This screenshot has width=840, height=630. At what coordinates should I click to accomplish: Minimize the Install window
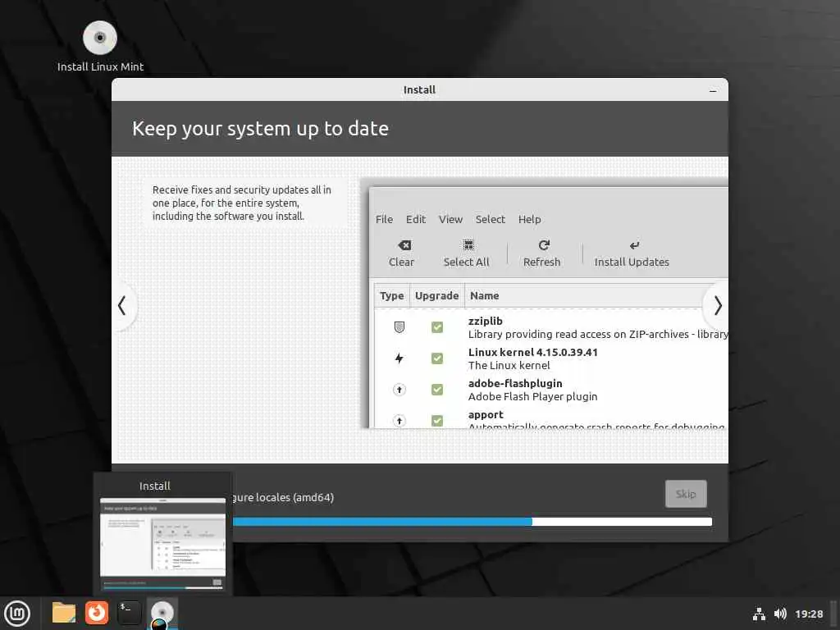click(713, 90)
